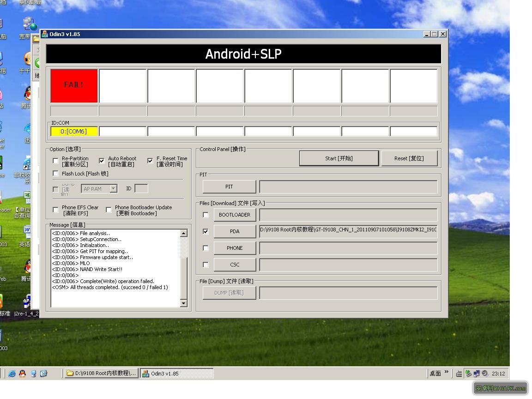Click the message log scrollbar thumb
Screen dimensions: 532x399
pyautogui.click(x=183, y=278)
